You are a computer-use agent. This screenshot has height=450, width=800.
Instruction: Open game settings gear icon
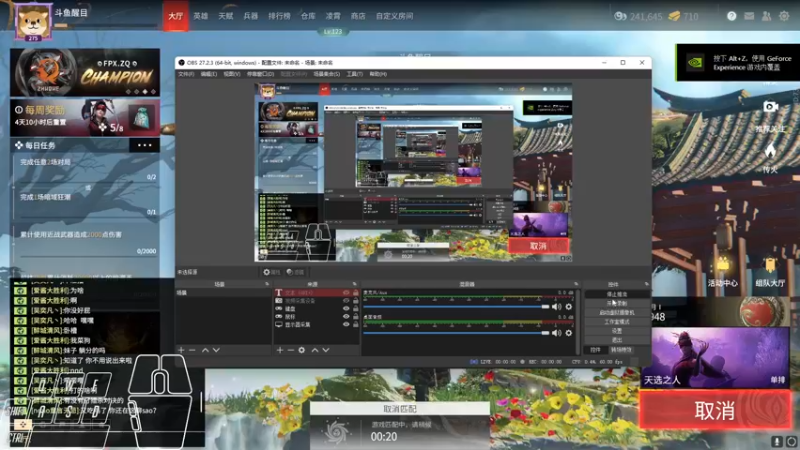[x=784, y=16]
